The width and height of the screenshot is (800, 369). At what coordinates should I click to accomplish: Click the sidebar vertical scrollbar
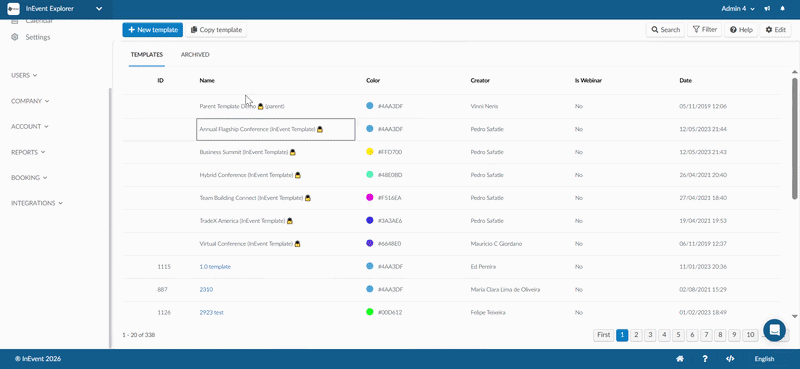tap(110, 217)
